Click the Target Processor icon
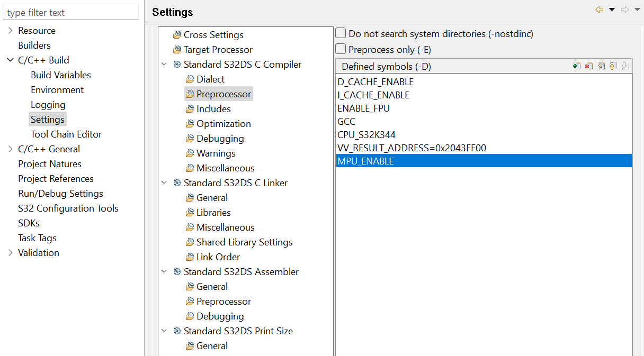This screenshot has width=644, height=356. [x=177, y=50]
